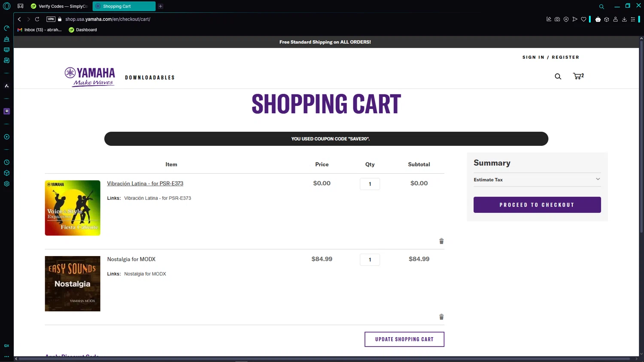The width and height of the screenshot is (644, 362).
Task: Open the chip icon in the sidebar
Action: (6, 60)
